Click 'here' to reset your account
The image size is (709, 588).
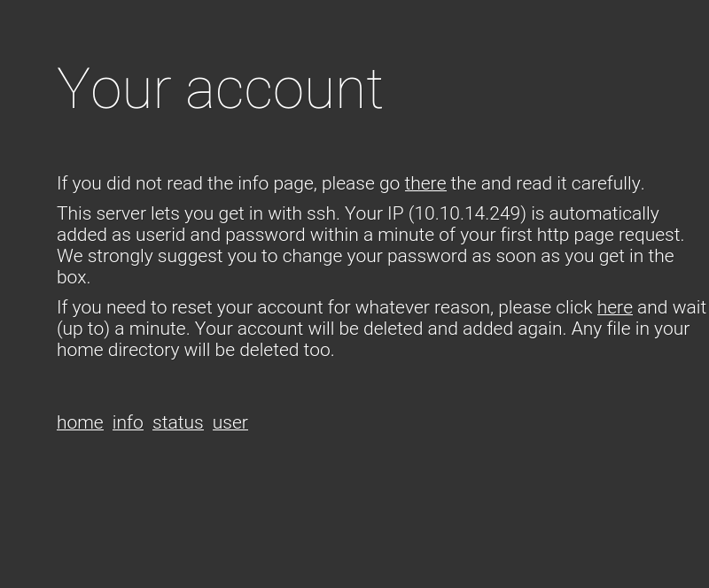614,308
